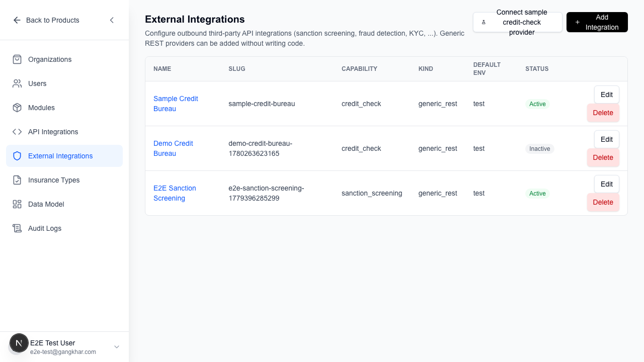Click the Modules cube icon
644x362 pixels.
click(x=17, y=108)
